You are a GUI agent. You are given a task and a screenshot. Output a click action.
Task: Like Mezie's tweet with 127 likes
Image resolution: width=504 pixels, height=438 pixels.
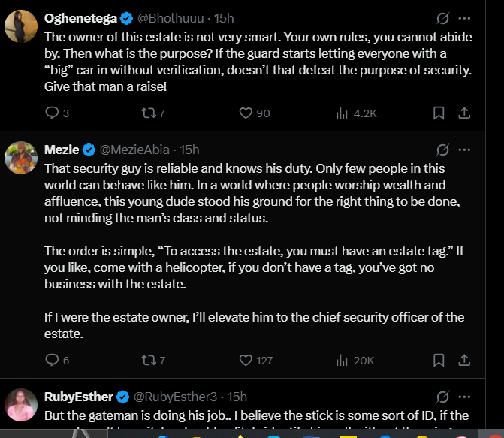[x=245, y=361]
